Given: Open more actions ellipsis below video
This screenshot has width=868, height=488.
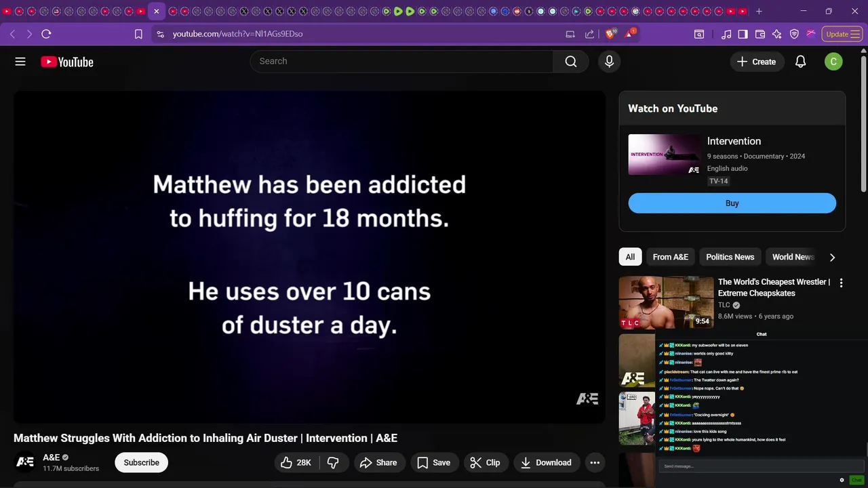Looking at the screenshot, I should [x=595, y=462].
